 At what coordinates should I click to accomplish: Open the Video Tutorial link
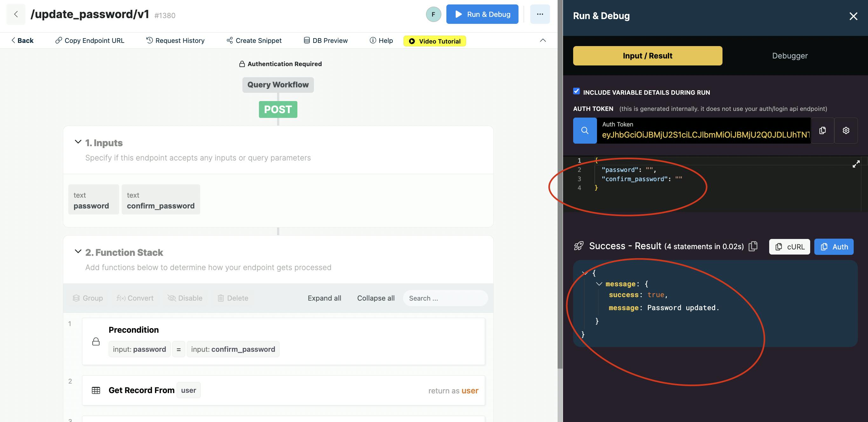coord(434,41)
